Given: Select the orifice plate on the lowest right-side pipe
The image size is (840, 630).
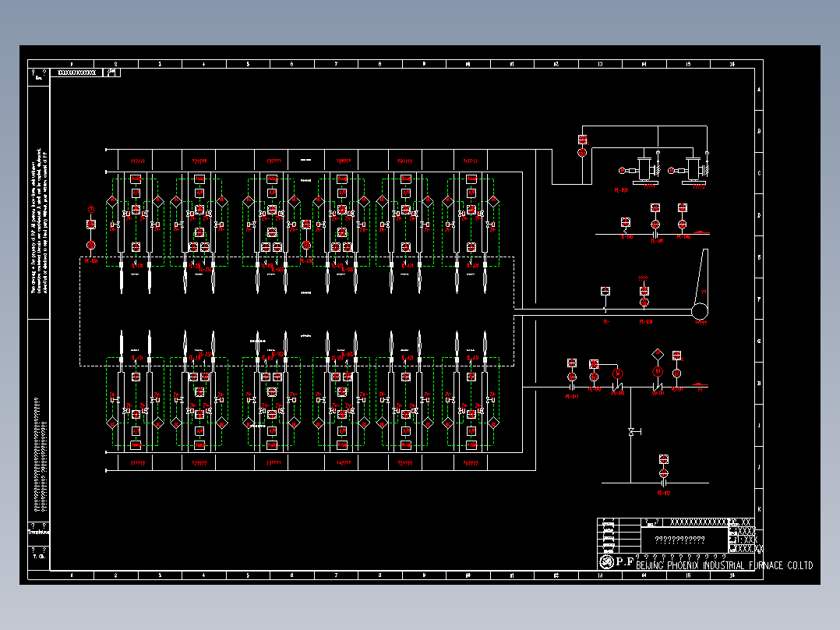Looking at the screenshot, I should [x=663, y=483].
